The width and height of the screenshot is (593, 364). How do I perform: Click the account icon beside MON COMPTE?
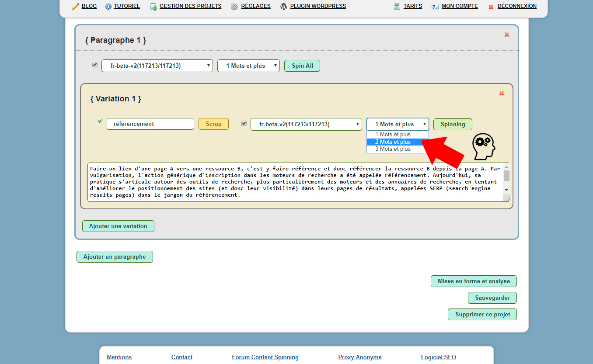tap(435, 7)
